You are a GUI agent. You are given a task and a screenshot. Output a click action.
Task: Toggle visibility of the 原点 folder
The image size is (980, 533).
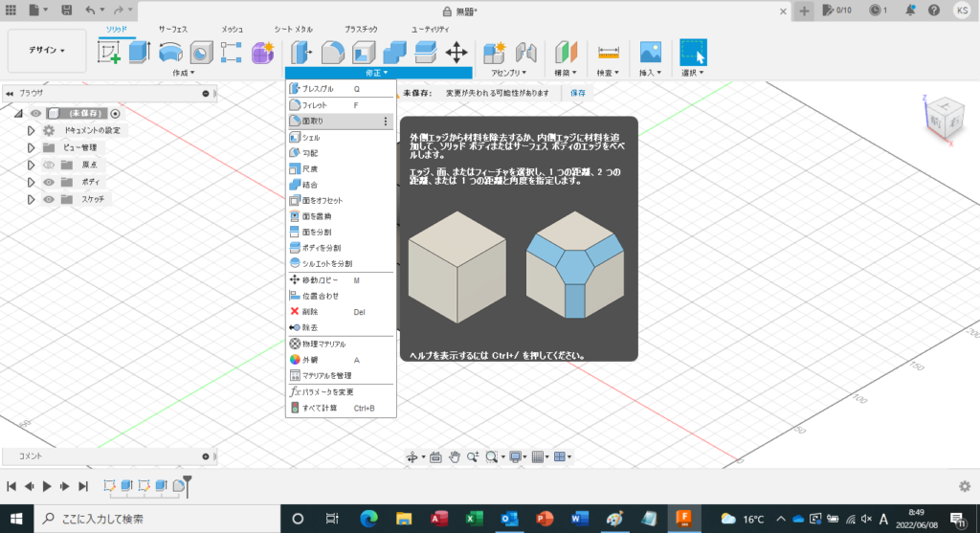pos(49,165)
